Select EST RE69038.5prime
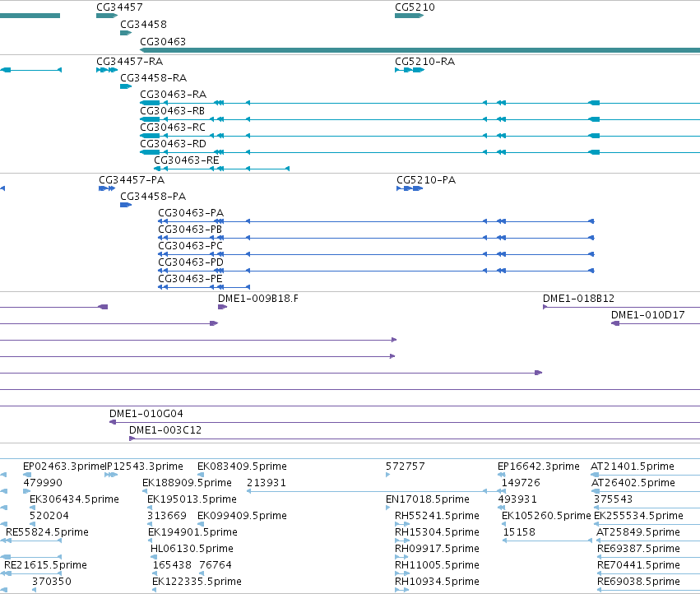The width and height of the screenshot is (700, 594). click(639, 582)
